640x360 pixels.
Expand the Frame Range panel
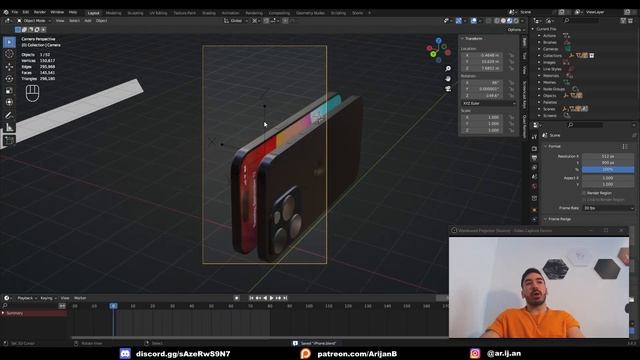[546, 219]
